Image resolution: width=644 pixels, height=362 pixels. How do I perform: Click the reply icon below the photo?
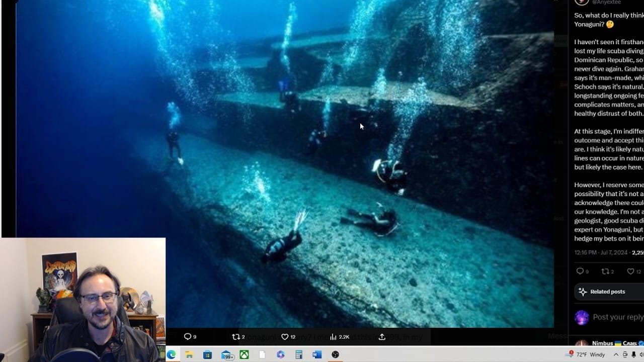pyautogui.click(x=188, y=336)
